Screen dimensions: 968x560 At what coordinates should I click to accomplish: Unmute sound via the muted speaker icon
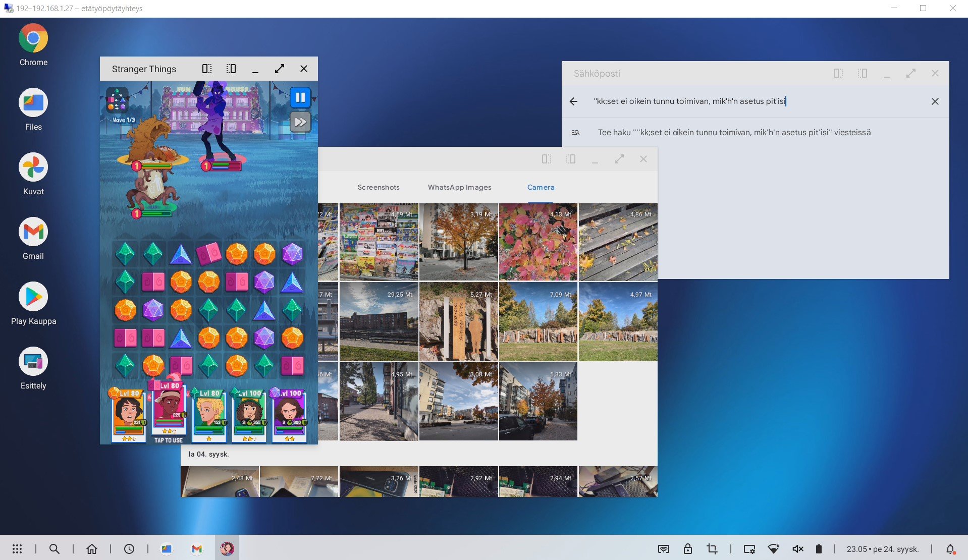pyautogui.click(x=798, y=549)
